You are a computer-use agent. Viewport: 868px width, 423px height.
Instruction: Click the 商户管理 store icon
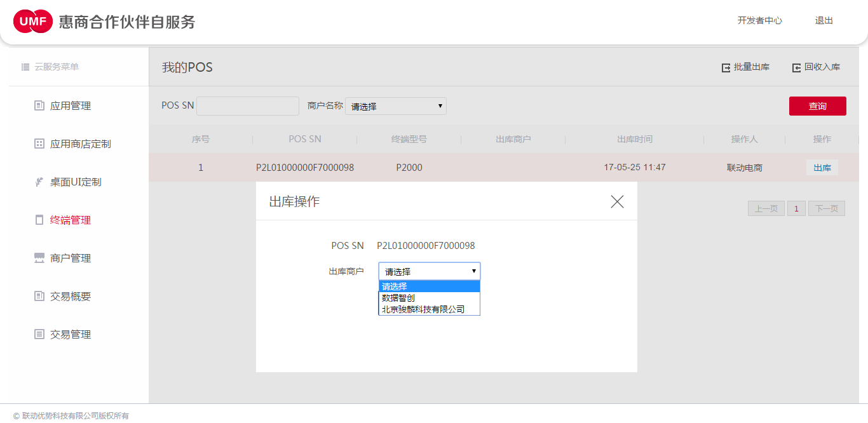(39, 258)
